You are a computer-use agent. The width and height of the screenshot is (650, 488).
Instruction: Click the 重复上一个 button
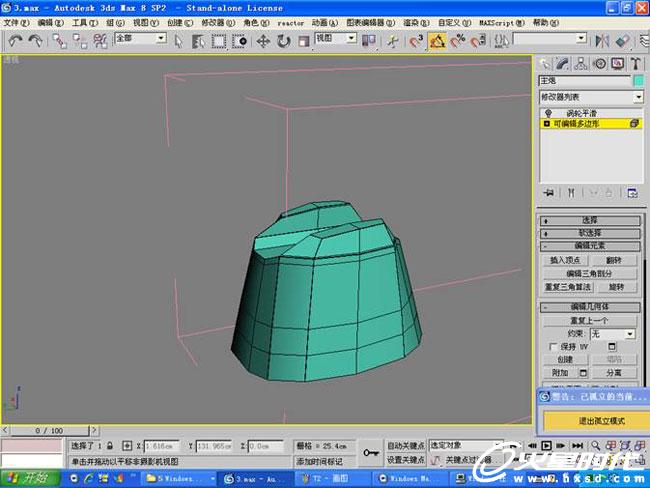click(x=589, y=320)
